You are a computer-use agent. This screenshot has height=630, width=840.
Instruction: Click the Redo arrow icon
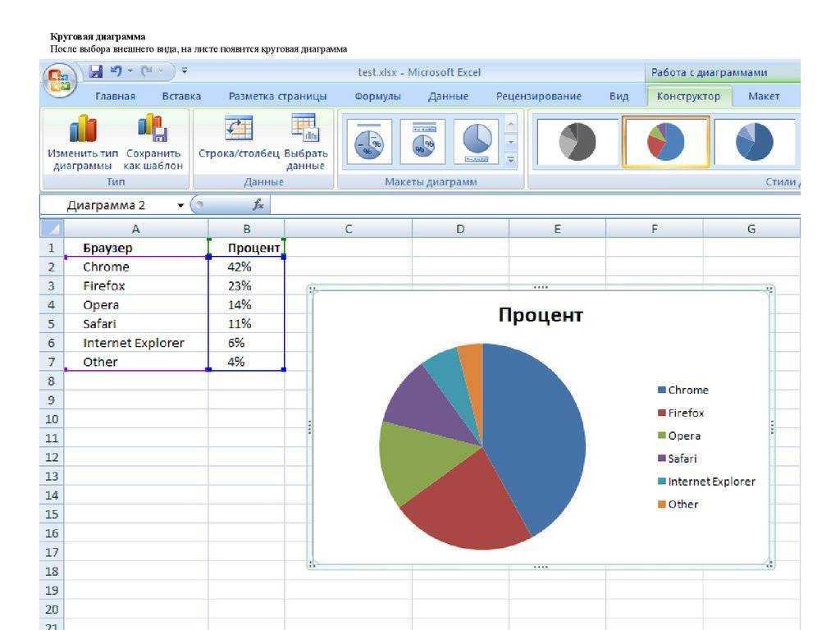click(x=146, y=71)
